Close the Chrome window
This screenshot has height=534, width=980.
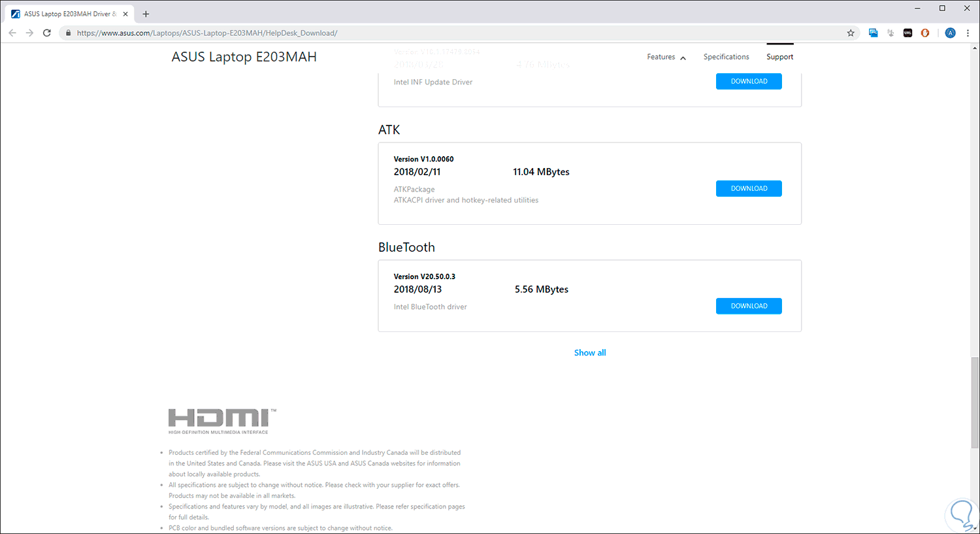[x=967, y=8]
